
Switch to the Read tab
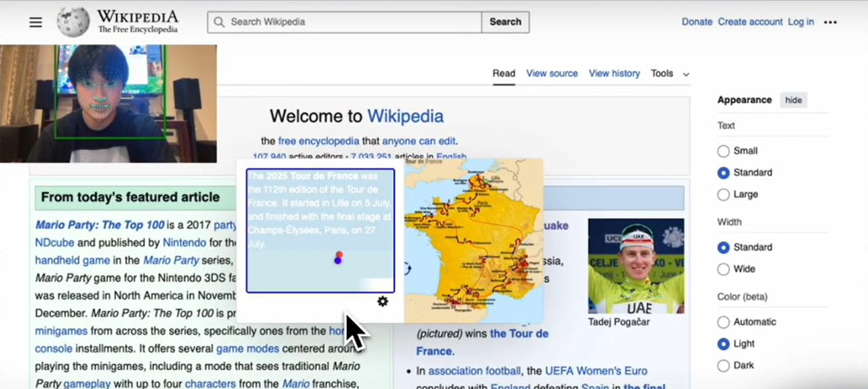[504, 73]
